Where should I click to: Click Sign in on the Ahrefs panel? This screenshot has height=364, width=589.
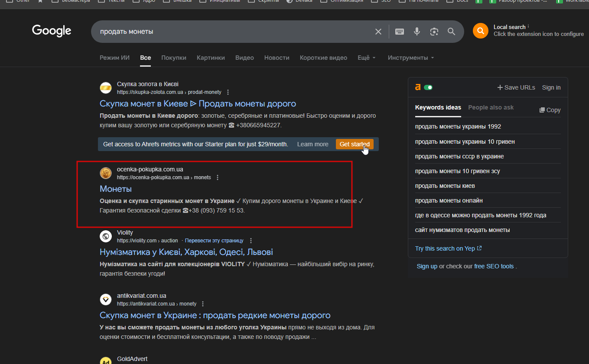[551, 87]
